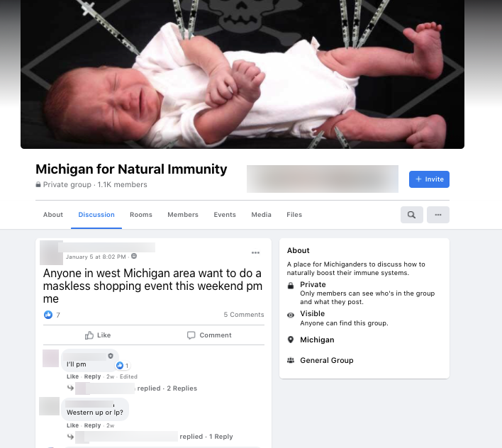Image resolution: width=502 pixels, height=448 pixels.
Task: Click the group cover photo
Action: [x=242, y=74]
